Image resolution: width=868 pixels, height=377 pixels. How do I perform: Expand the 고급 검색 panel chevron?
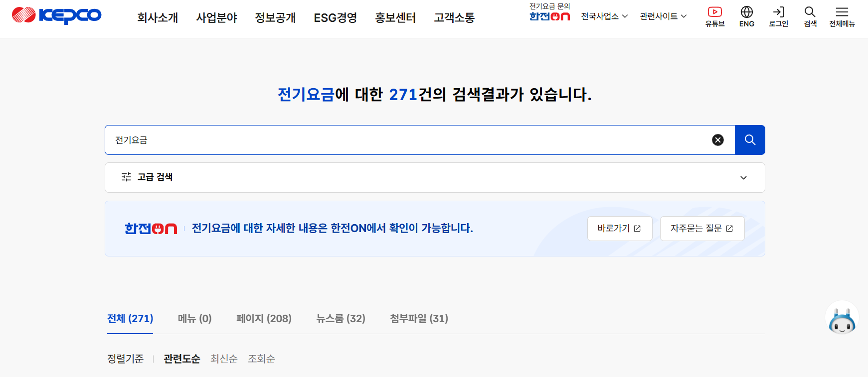tap(743, 178)
